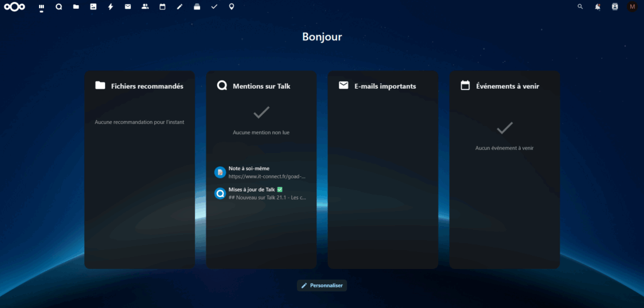644x308 pixels.
Task: Click the Personnaliser button
Action: coord(322,285)
